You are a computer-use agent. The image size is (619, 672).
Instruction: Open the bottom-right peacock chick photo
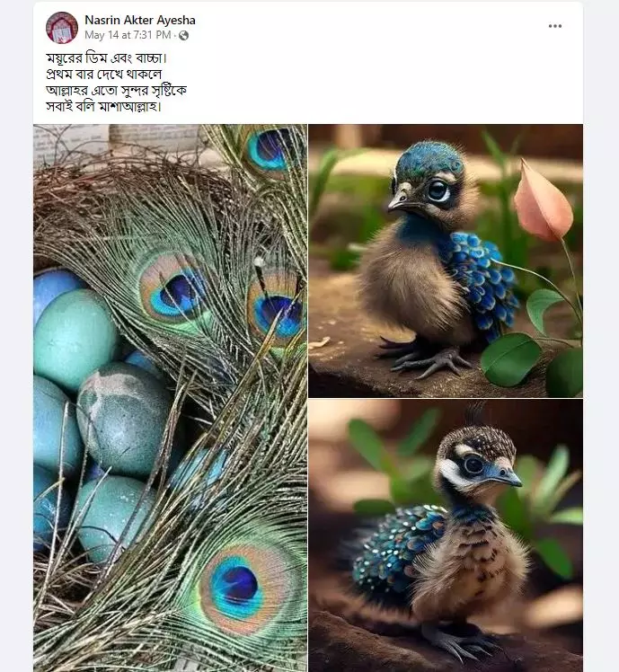coord(445,535)
